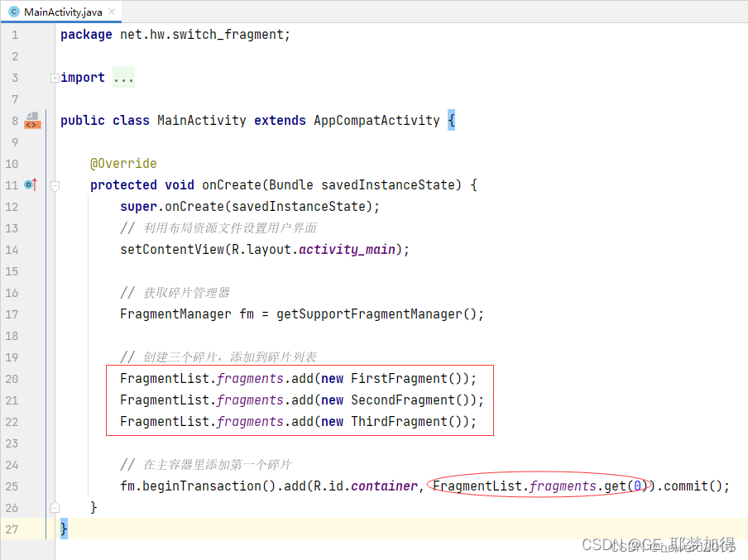
Task: Click the collapsed import ellipsis placeholder
Action: point(123,78)
